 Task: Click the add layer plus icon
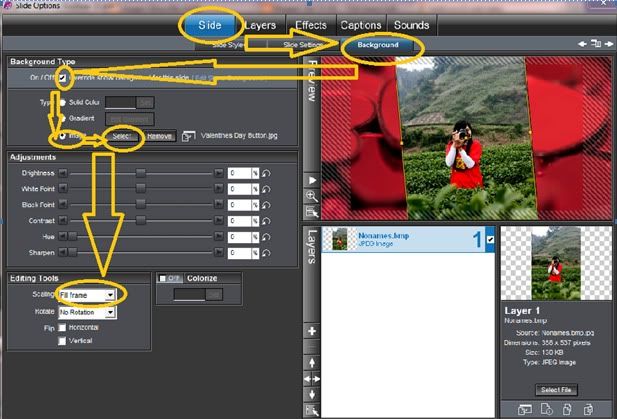pos(313,331)
